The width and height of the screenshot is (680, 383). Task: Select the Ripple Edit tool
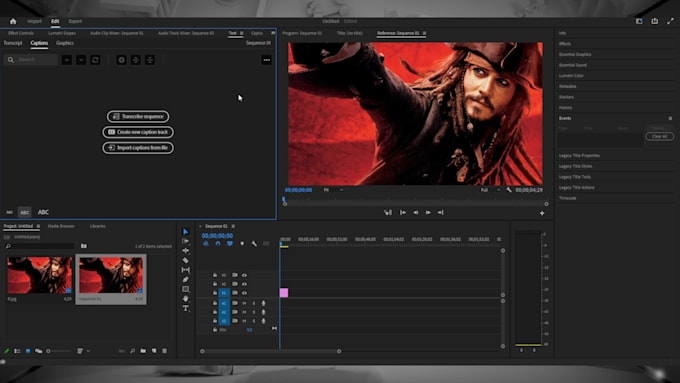click(186, 251)
